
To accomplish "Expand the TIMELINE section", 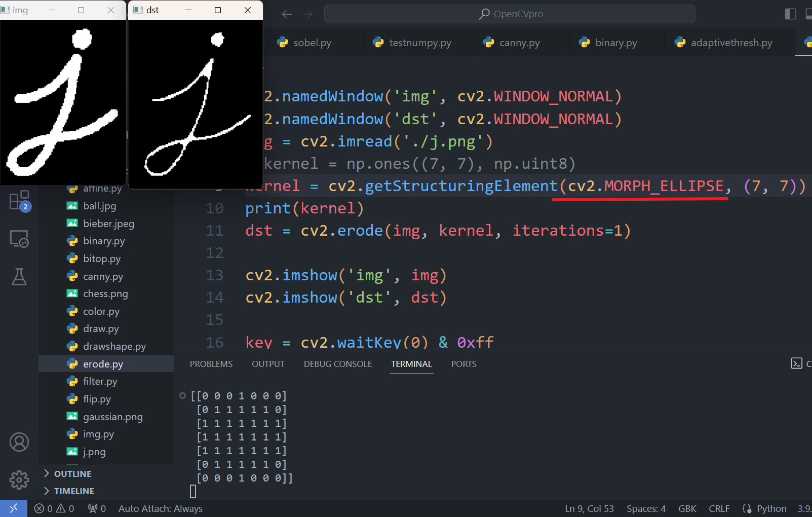I will point(106,491).
